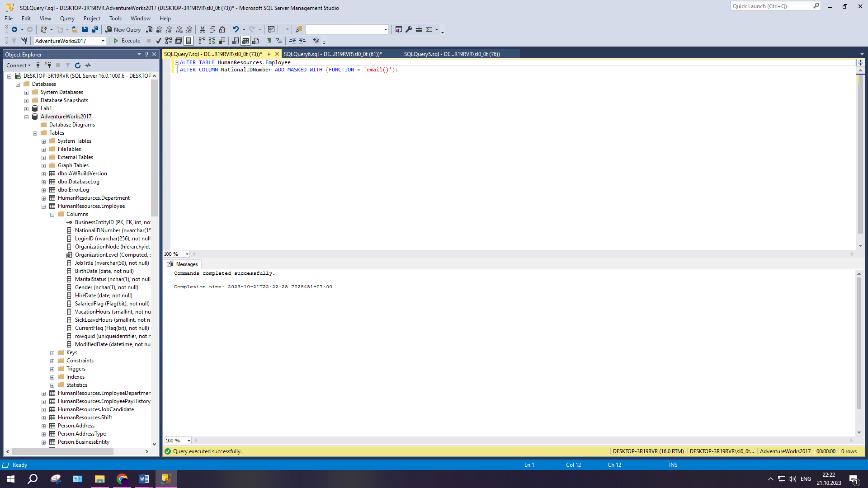The height and width of the screenshot is (488, 868).
Task: Click the Cut icon
Action: [203, 29]
